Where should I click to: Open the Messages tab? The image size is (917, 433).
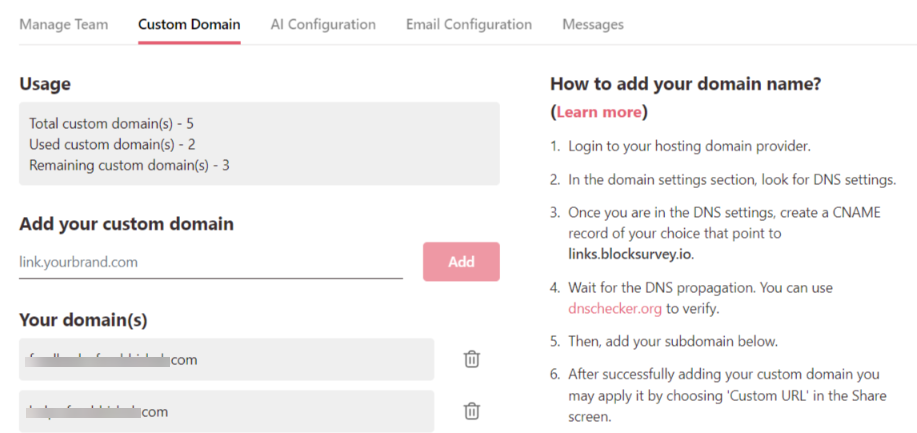point(593,24)
